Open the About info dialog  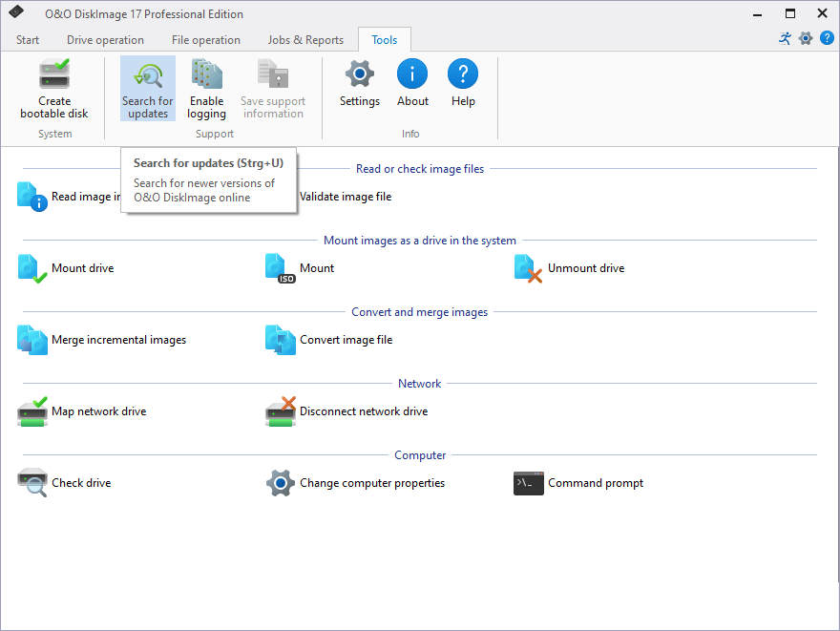point(412,74)
